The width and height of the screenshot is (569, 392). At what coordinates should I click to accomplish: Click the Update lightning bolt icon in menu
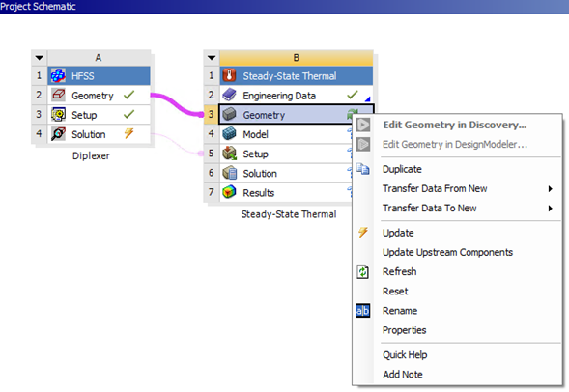click(x=363, y=233)
